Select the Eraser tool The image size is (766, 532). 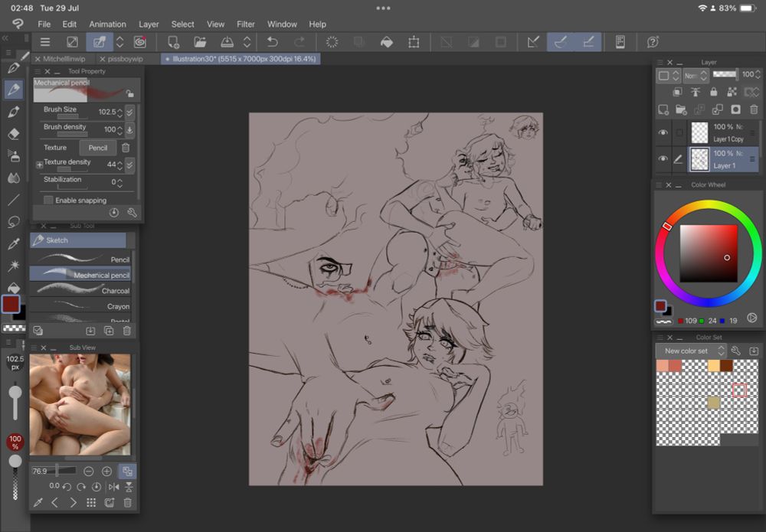pos(14,134)
